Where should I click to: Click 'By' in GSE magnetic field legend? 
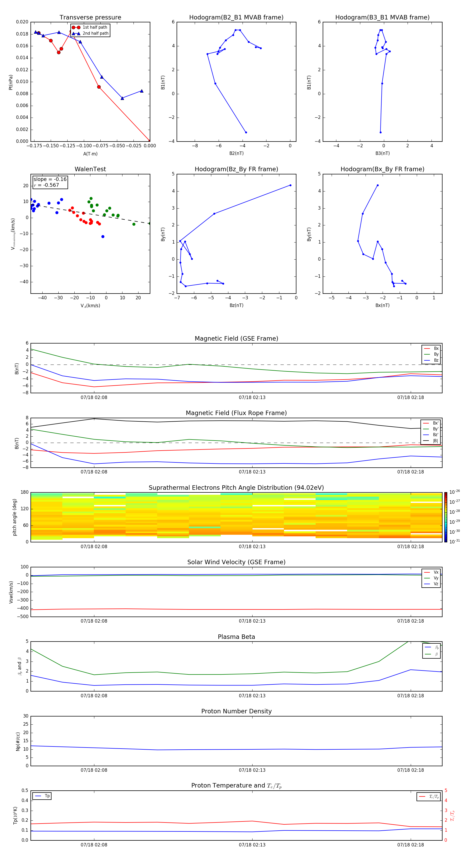431,354
